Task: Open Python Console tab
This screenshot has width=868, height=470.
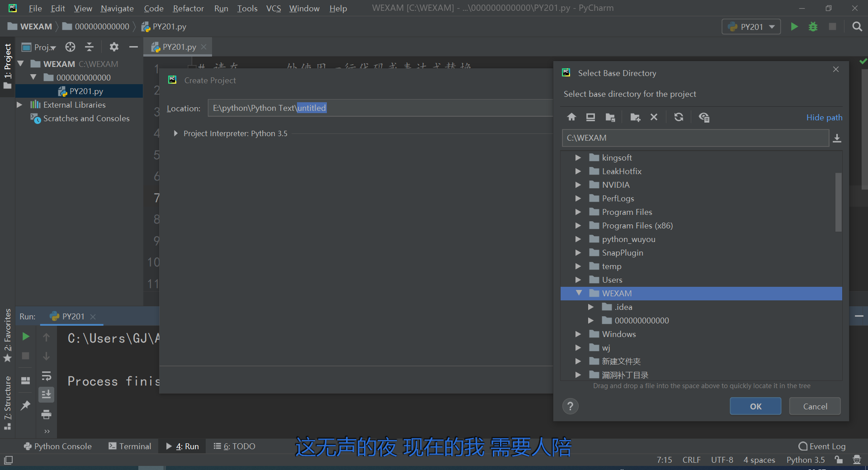Action: point(57,446)
